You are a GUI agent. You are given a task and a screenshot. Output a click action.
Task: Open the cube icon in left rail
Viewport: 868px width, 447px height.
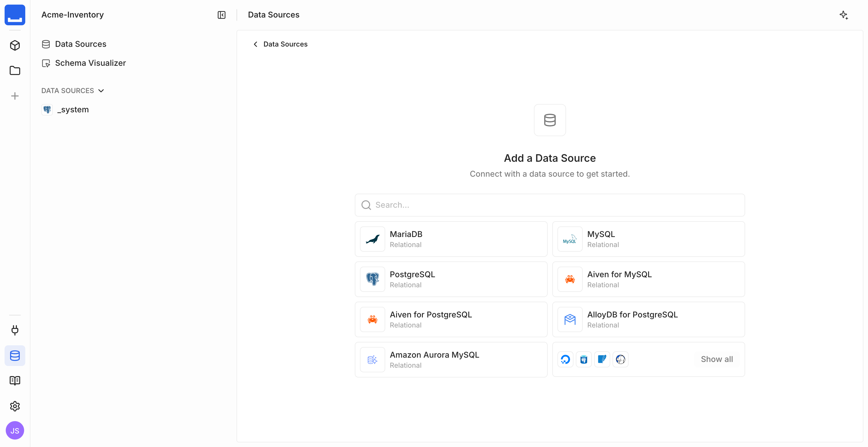click(15, 45)
